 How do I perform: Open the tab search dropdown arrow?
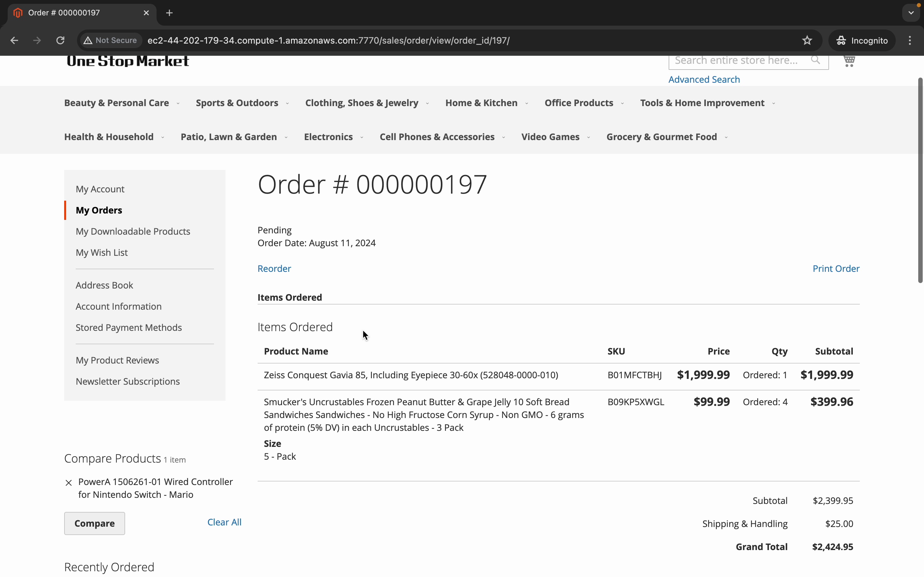[x=911, y=13]
